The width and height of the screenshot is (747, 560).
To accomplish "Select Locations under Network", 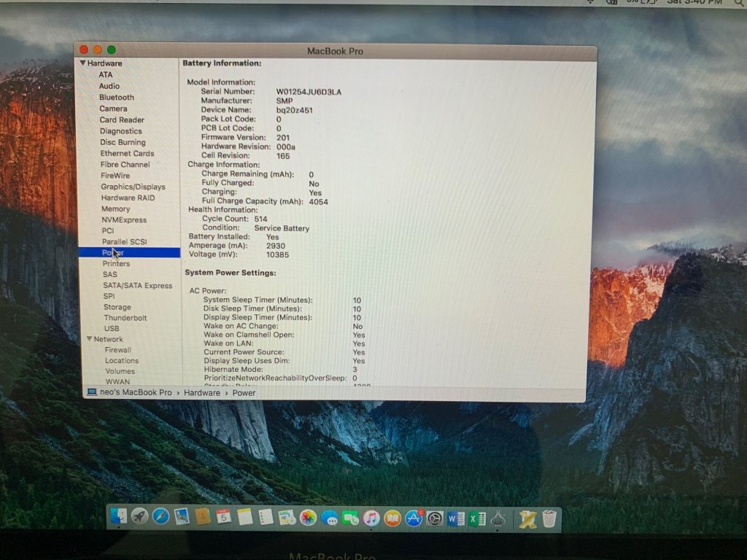I will tap(122, 360).
